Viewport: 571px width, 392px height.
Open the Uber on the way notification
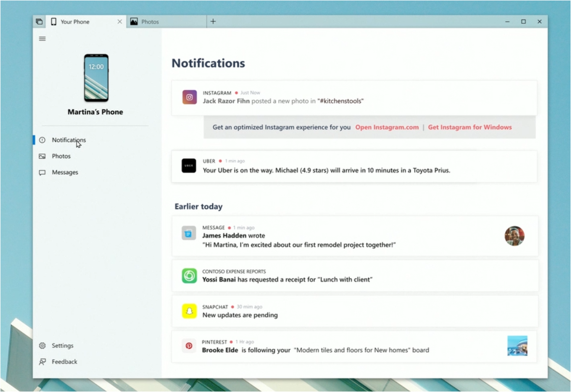pyautogui.click(x=354, y=166)
